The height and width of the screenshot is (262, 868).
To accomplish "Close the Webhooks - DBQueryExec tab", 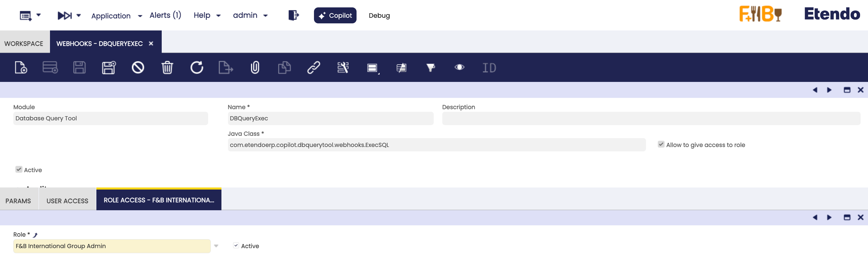I will [151, 43].
